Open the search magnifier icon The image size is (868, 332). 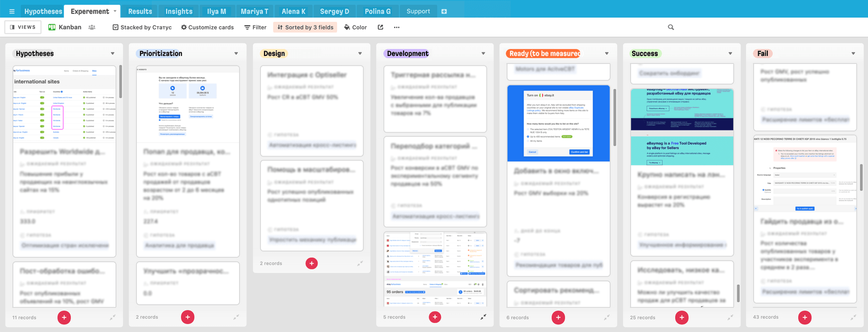[670, 27]
